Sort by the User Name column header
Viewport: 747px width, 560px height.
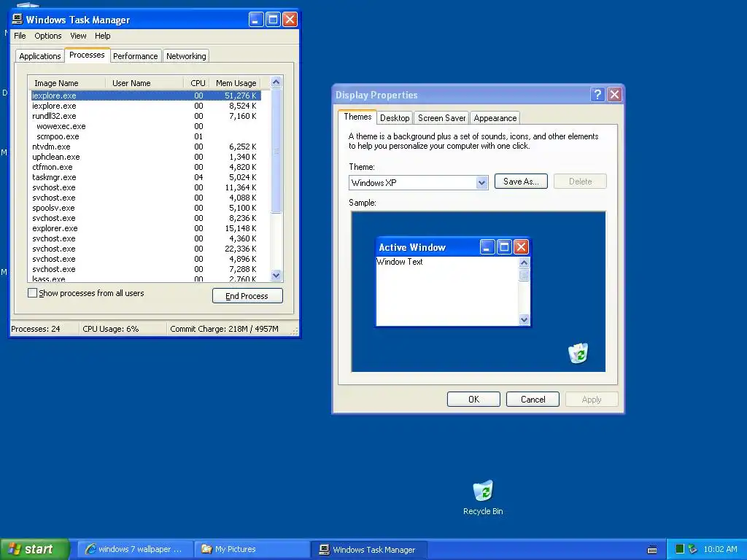(x=144, y=83)
